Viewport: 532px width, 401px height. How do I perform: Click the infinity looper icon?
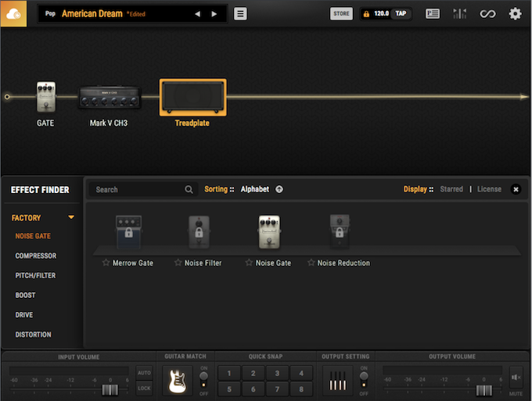(x=487, y=14)
